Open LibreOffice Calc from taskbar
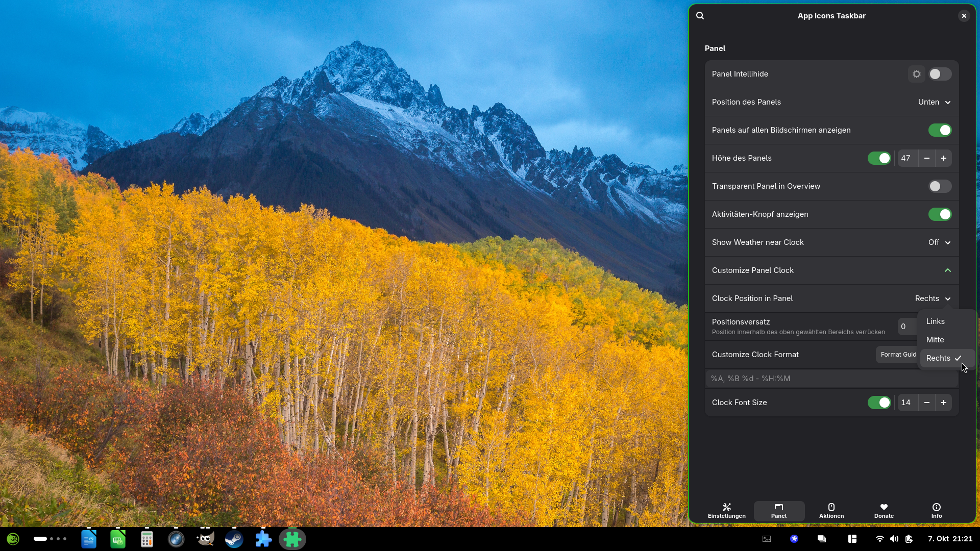 (x=118, y=539)
